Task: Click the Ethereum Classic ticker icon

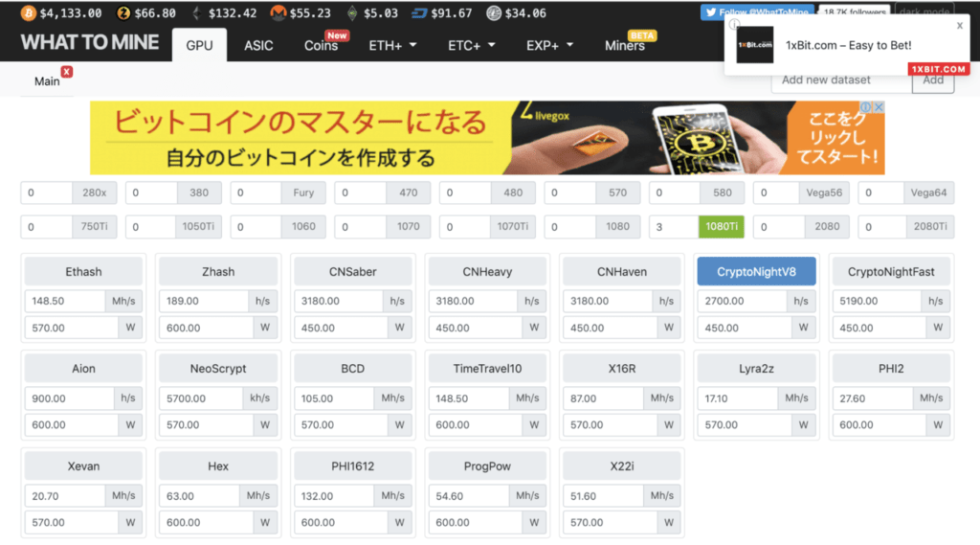Action: [x=352, y=13]
